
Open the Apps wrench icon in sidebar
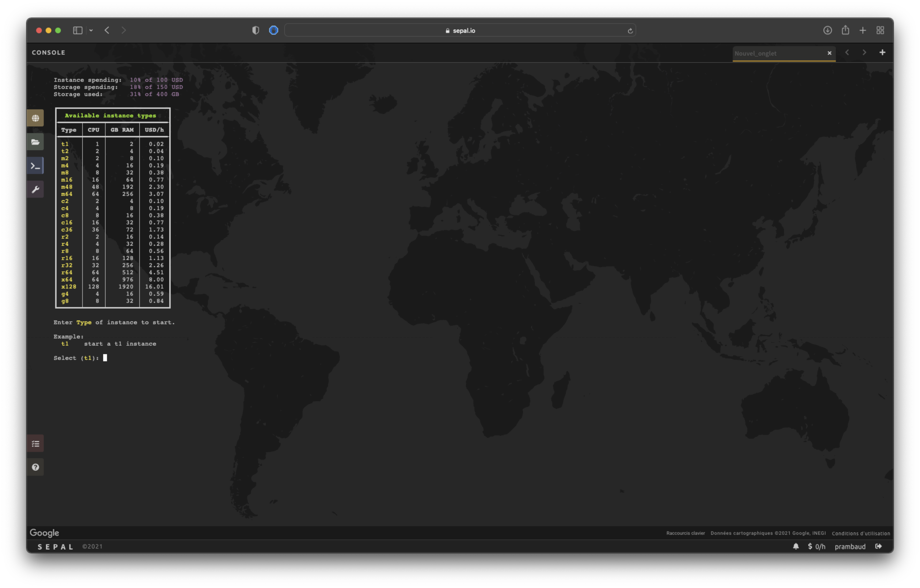(x=35, y=189)
